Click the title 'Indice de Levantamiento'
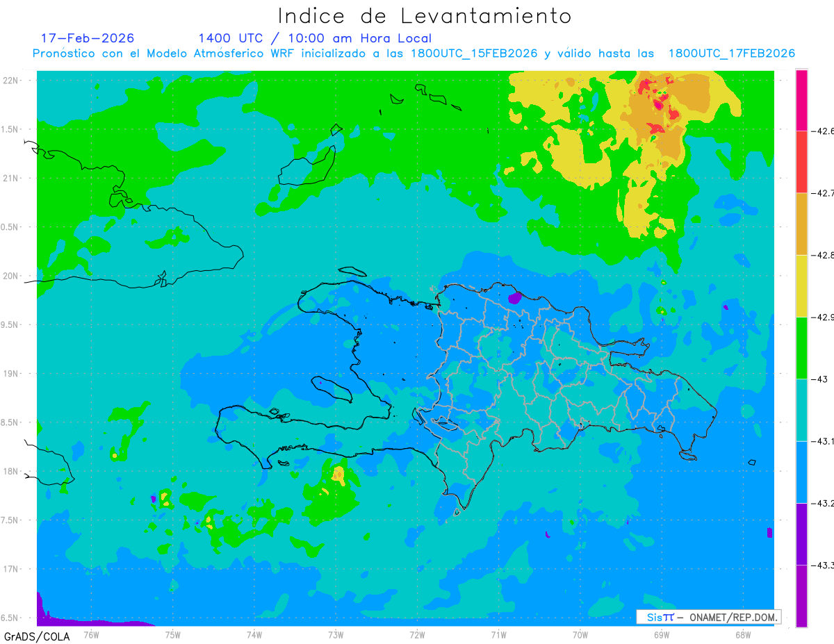The height and width of the screenshot is (644, 834). click(x=425, y=15)
